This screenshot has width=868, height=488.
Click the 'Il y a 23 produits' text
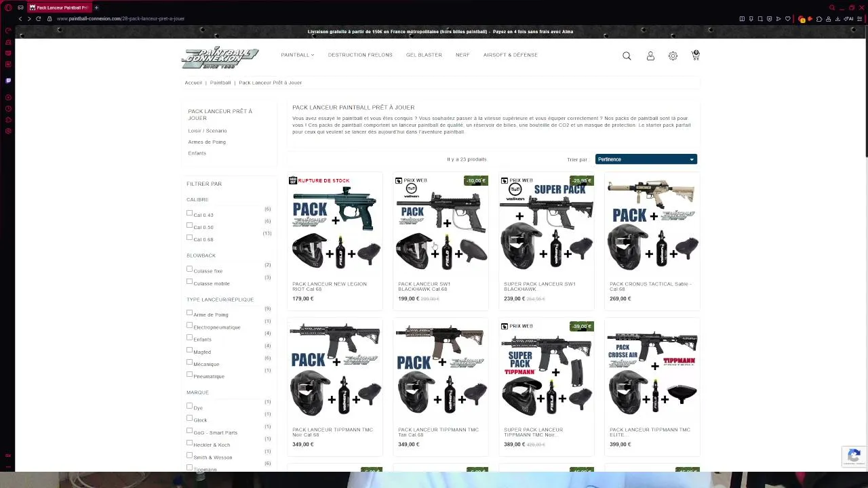pyautogui.click(x=467, y=159)
